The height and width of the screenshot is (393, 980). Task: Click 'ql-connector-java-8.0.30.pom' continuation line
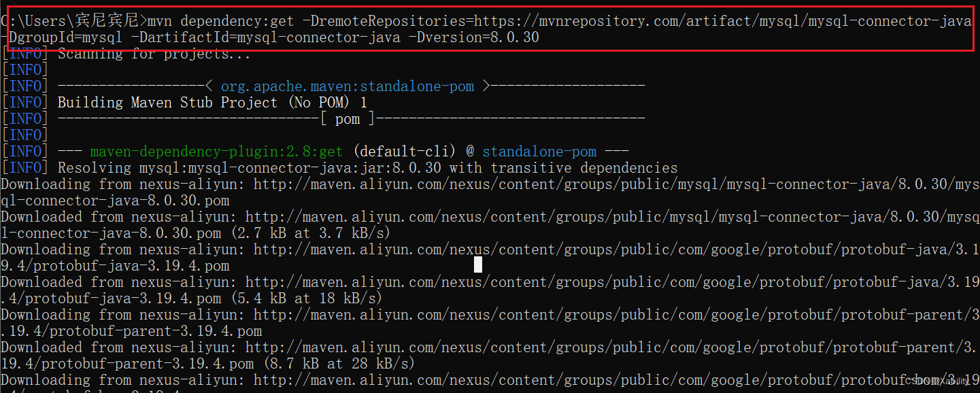(115, 201)
